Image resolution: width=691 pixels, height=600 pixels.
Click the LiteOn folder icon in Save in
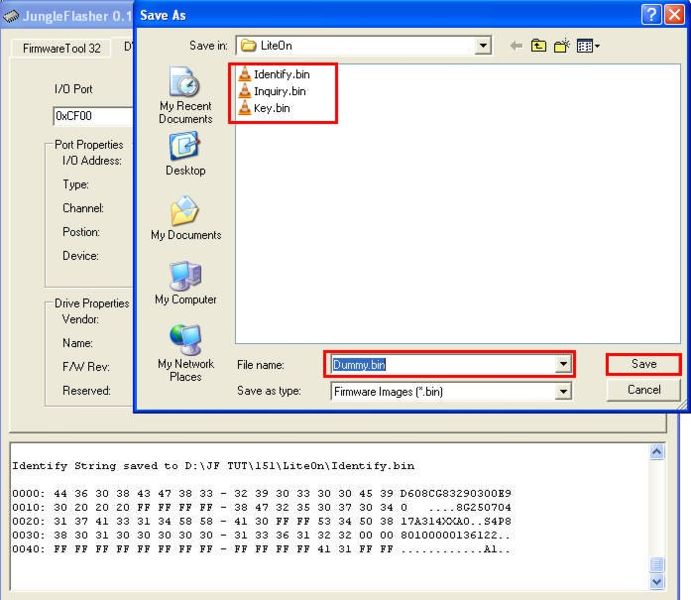[249, 45]
